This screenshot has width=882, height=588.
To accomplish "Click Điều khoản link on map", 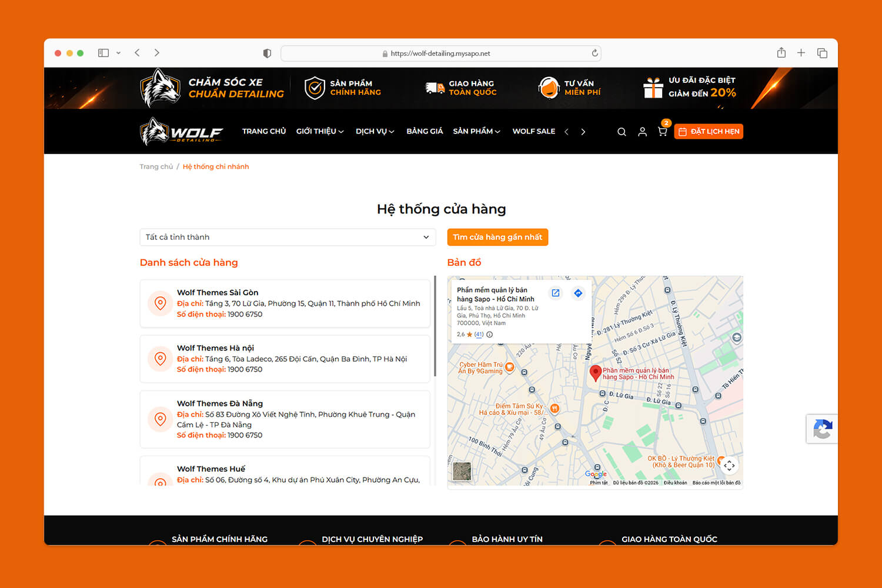I will tap(675, 483).
